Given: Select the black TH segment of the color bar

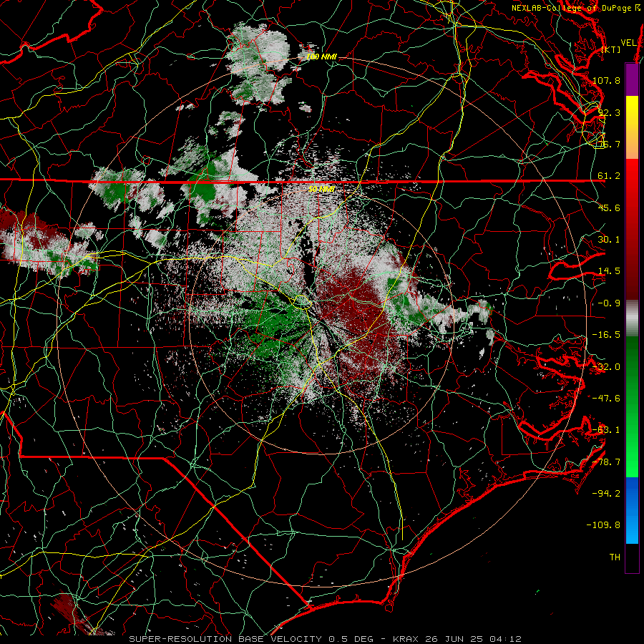Looking at the screenshot, I should point(632,558).
